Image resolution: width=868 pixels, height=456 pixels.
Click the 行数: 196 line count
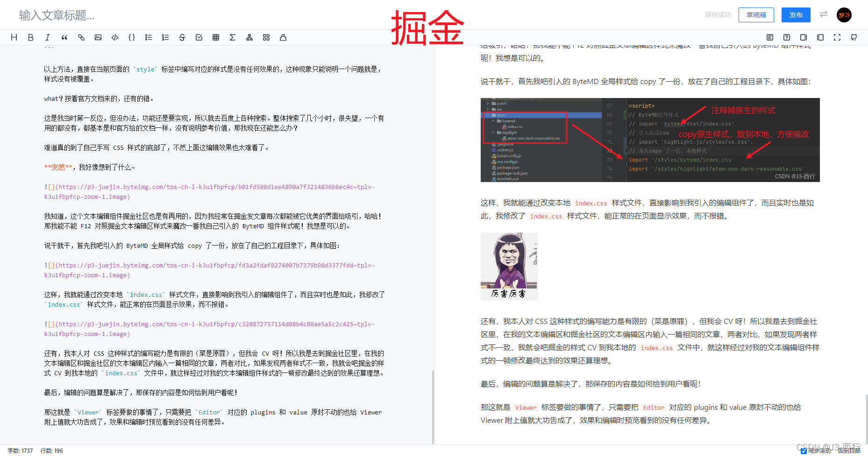pos(52,451)
